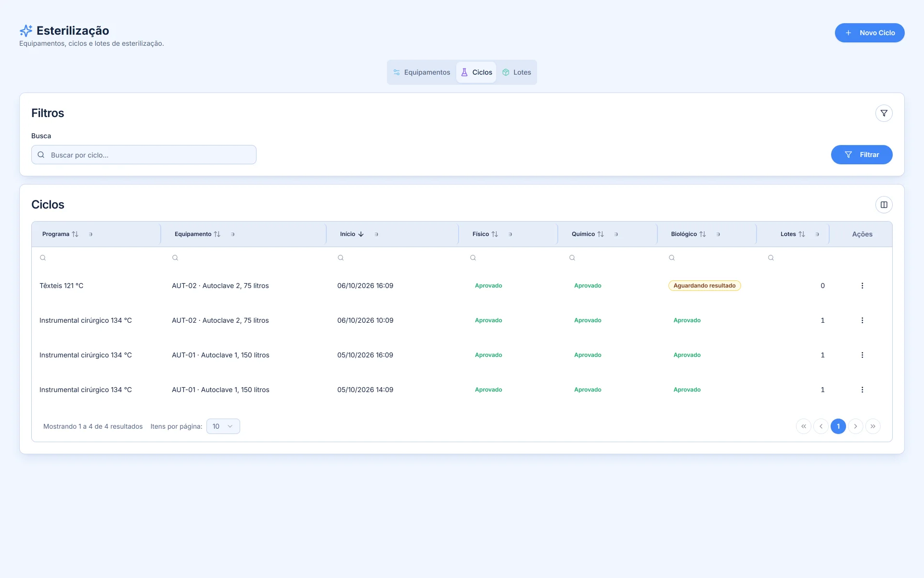This screenshot has width=924, height=578.
Task: Go to the previous page
Action: pyautogui.click(x=821, y=426)
